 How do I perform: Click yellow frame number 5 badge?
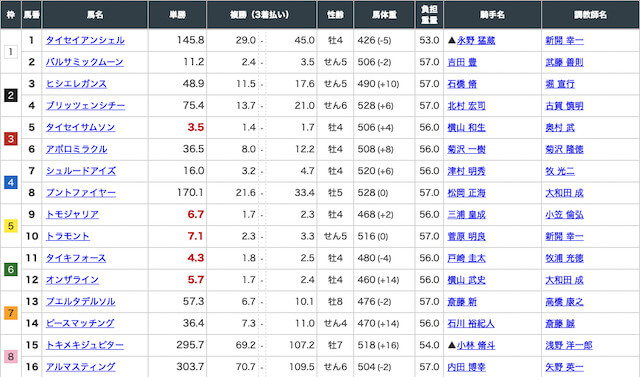[11, 226]
